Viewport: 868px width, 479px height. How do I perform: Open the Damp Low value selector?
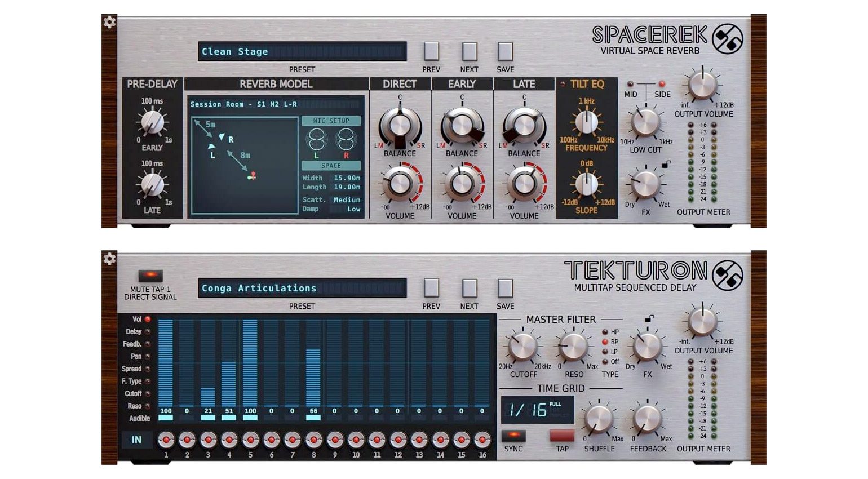(347, 209)
